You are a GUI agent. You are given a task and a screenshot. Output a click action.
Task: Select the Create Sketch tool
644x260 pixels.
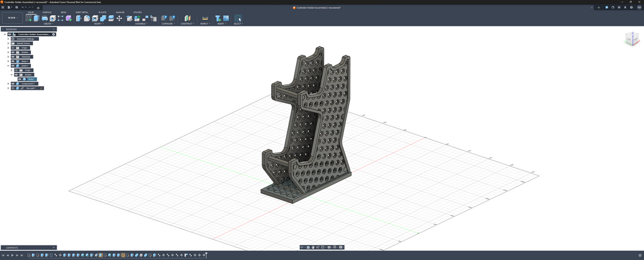point(29,18)
